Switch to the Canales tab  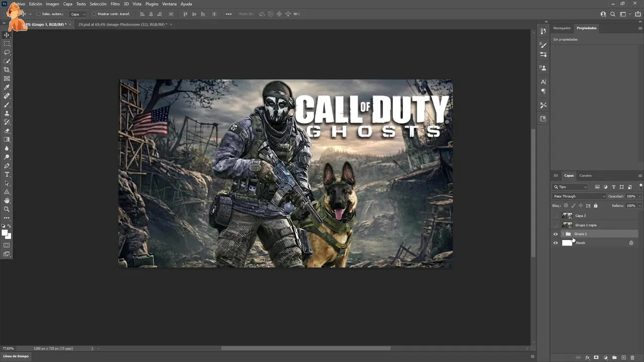pyautogui.click(x=586, y=175)
